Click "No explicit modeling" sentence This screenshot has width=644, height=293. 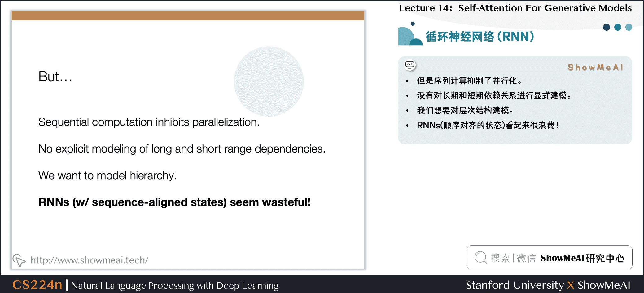pyautogui.click(x=182, y=149)
